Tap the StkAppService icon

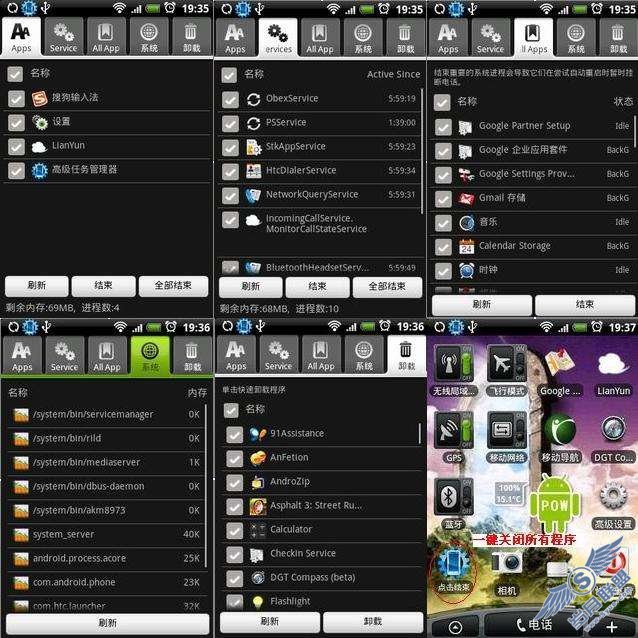[253, 147]
